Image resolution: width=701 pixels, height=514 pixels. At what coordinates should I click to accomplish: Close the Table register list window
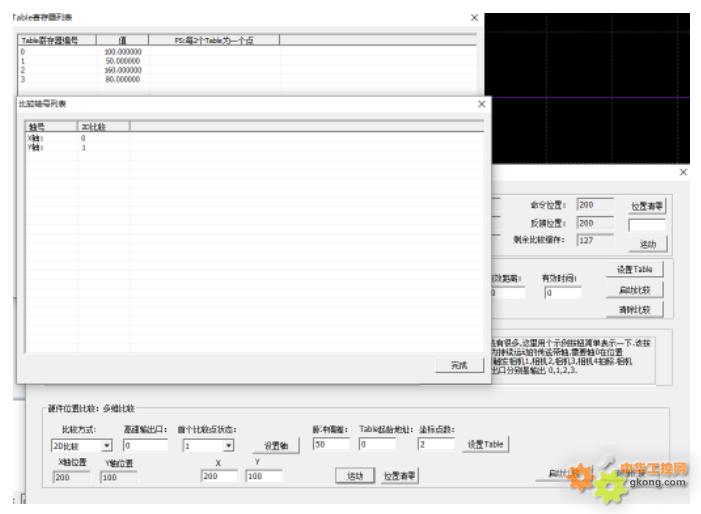[x=474, y=17]
